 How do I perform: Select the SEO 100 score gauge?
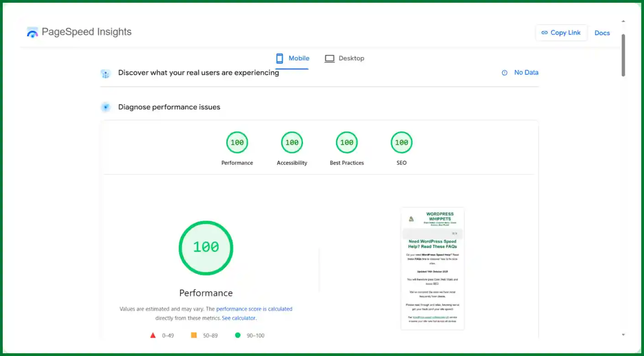coord(401,143)
